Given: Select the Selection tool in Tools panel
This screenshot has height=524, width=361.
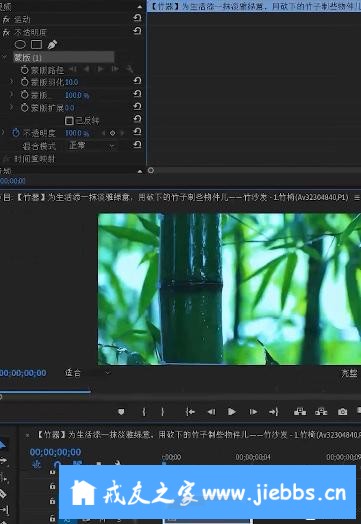Looking at the screenshot, I should 3,445.
